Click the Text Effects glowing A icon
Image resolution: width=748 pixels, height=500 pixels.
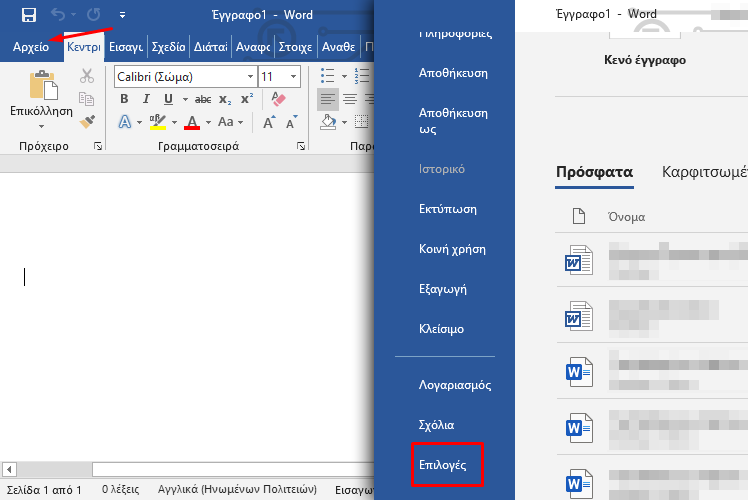tap(124, 122)
